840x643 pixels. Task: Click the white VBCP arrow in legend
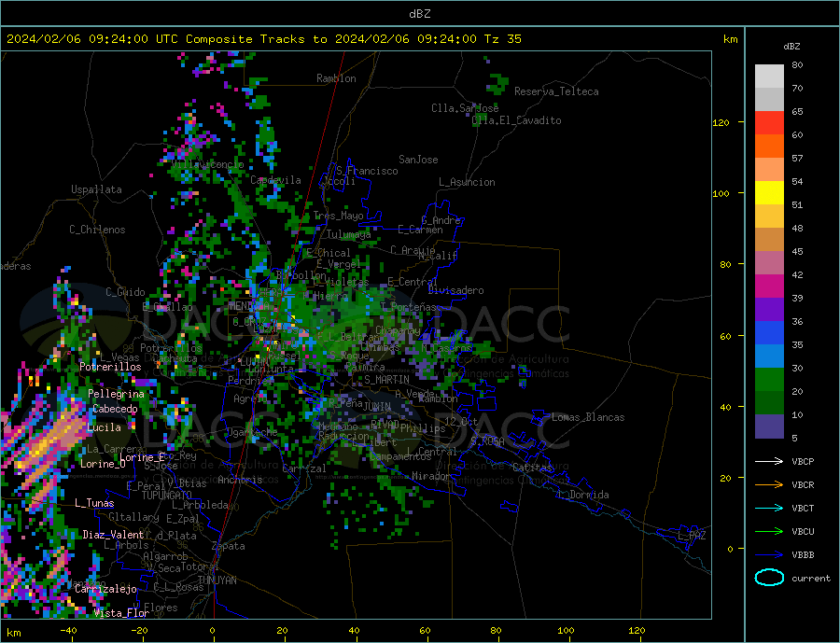770,461
